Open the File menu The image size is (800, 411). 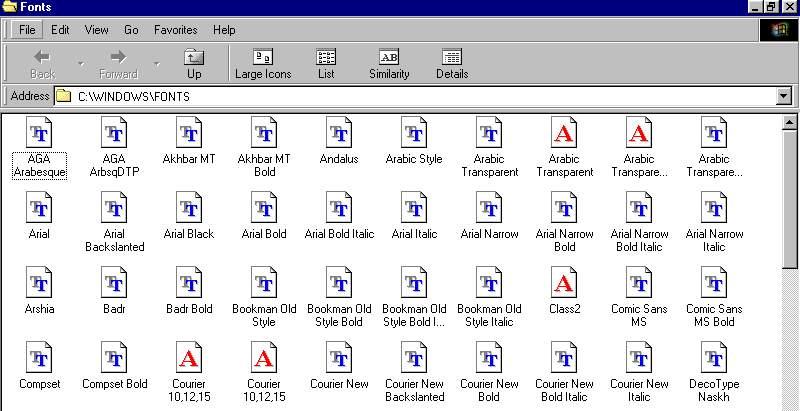pyautogui.click(x=27, y=30)
